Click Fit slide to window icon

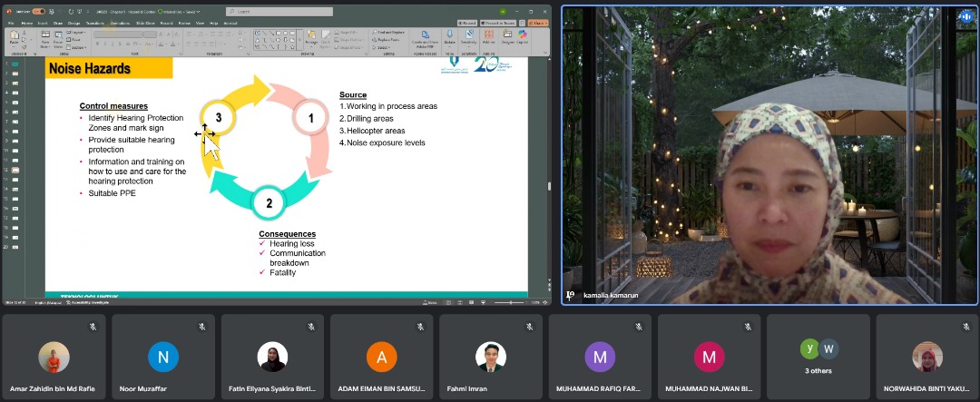(x=545, y=302)
